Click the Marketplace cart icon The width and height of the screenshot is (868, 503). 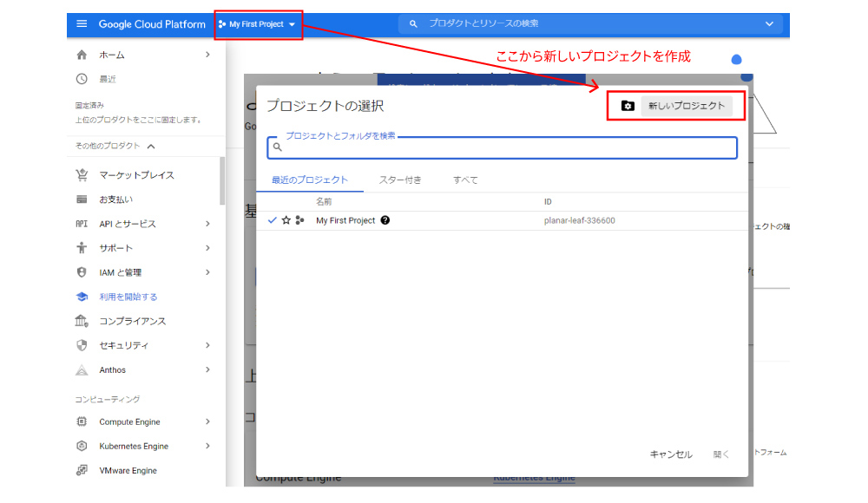pos(82,175)
